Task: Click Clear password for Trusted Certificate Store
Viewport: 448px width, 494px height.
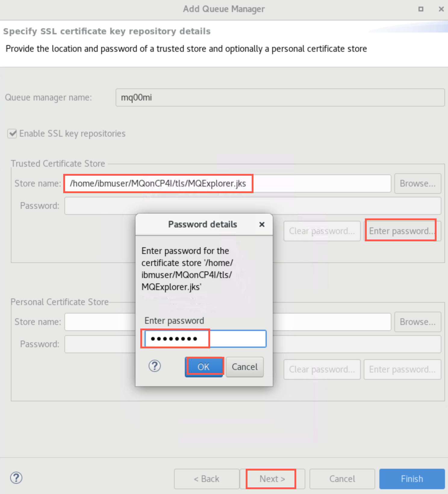Action: (x=322, y=231)
